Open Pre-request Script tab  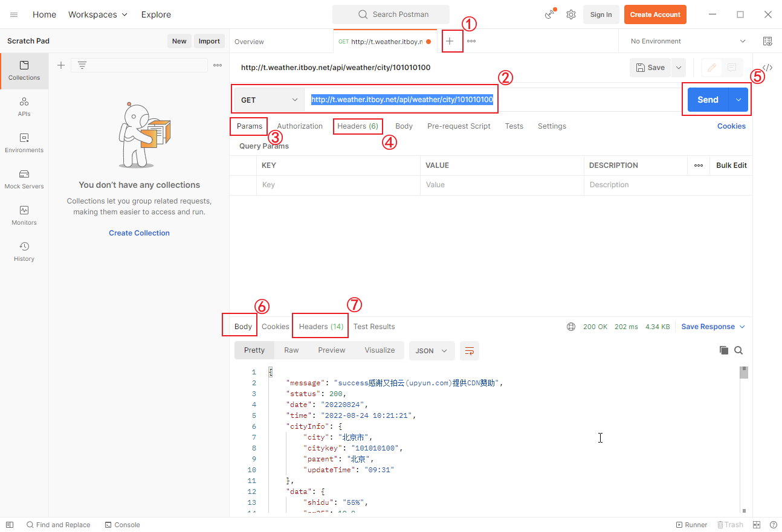[x=459, y=126]
